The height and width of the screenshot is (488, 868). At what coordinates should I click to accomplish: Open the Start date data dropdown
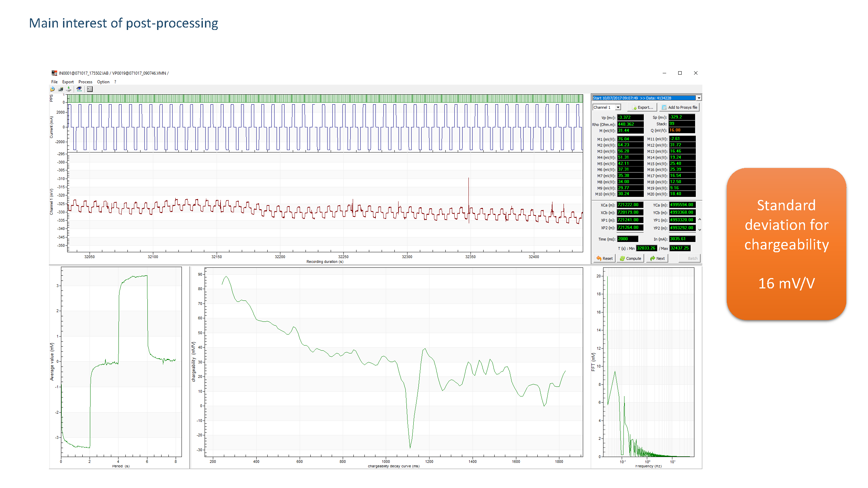(699, 98)
